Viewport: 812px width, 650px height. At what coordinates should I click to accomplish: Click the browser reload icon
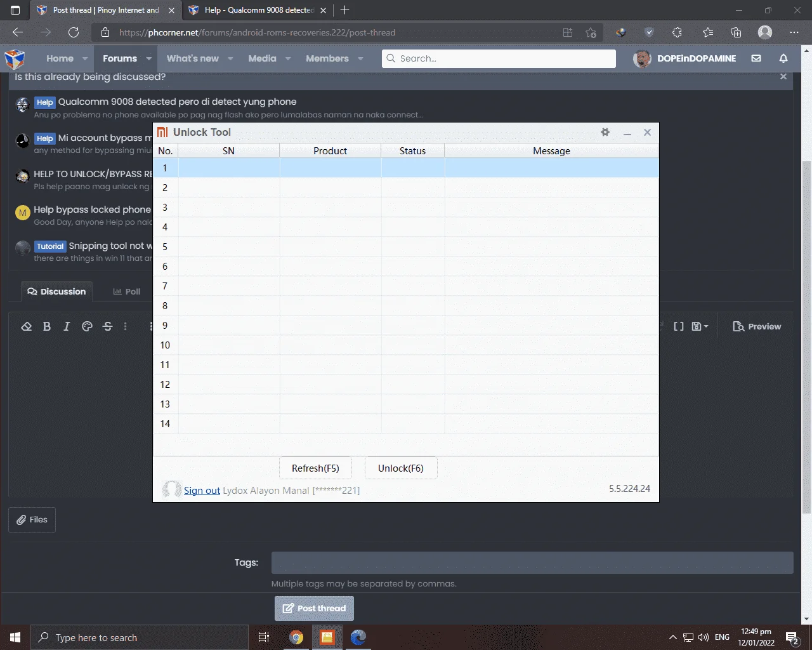[74, 32]
